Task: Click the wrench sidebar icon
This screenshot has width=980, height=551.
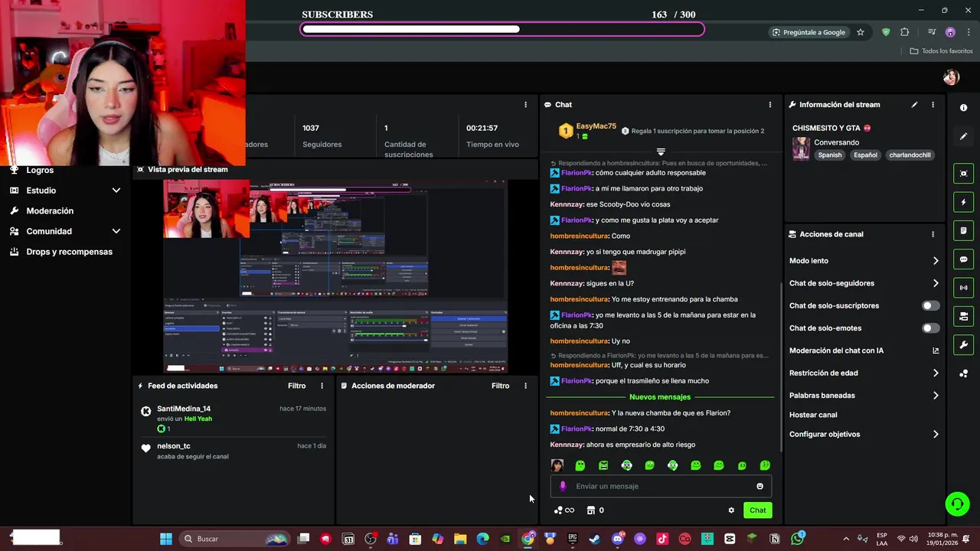Action: click(963, 345)
